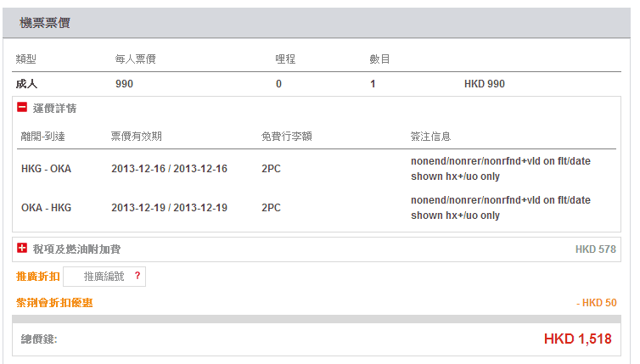This screenshot has width=640, height=364.
Task: Select the 紫翔會折扣優惠 discount label
Action: (54, 302)
